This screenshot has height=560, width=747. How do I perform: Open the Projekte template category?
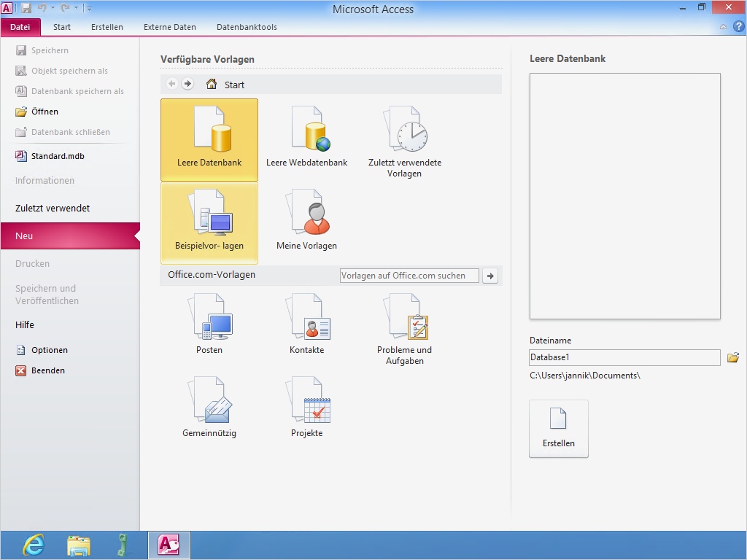point(307,407)
